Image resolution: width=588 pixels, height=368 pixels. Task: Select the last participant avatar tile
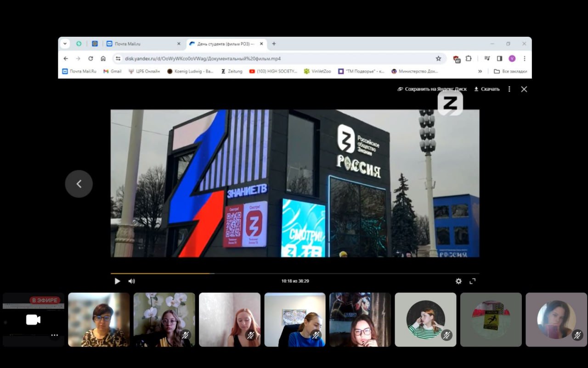(556, 319)
